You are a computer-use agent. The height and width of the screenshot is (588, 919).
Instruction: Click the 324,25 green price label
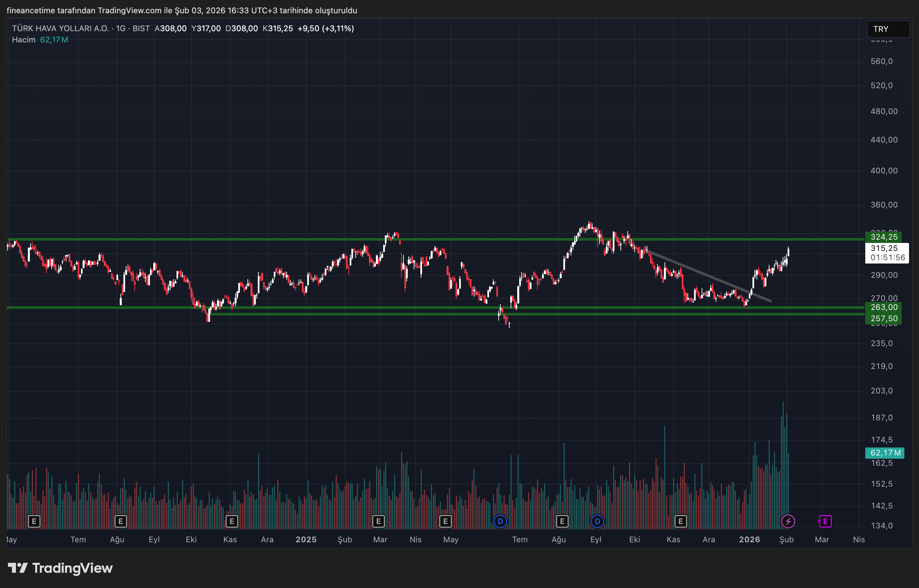point(884,237)
